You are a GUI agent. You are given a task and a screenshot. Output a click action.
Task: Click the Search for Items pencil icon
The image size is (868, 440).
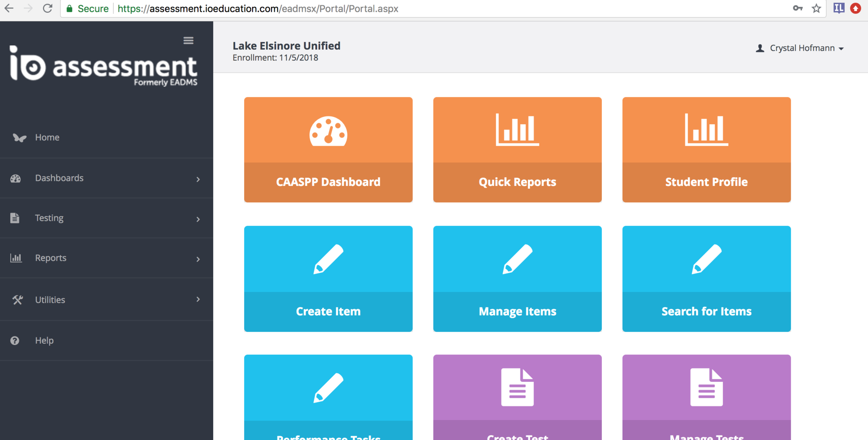pos(706,259)
